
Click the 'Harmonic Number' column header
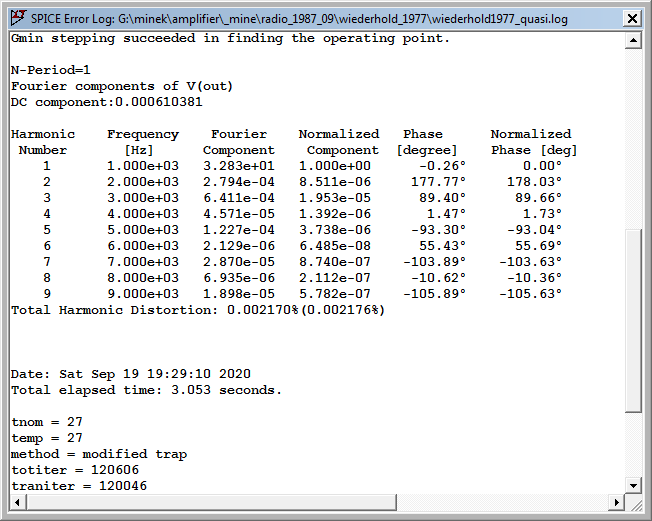click(43, 142)
